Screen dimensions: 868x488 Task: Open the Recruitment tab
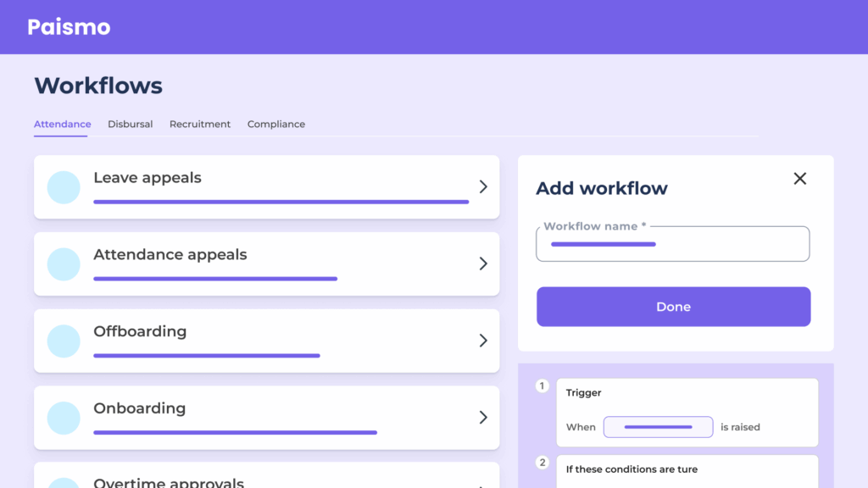pyautogui.click(x=199, y=125)
